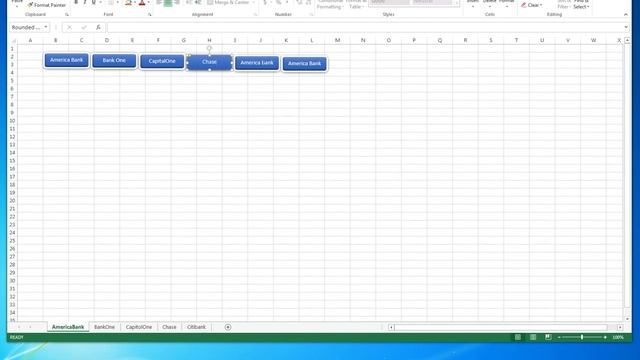Open Clipboard group dialog launcher
Screen dimensions: 640x360
[x=67, y=15]
